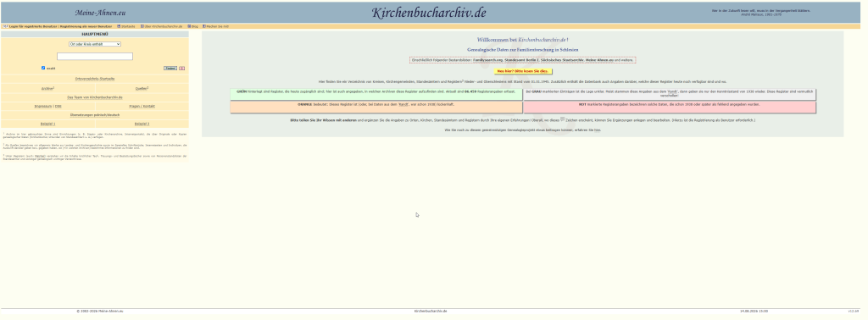
Task: Click the icon beside Machen Sie mit
Action: pyautogui.click(x=204, y=26)
